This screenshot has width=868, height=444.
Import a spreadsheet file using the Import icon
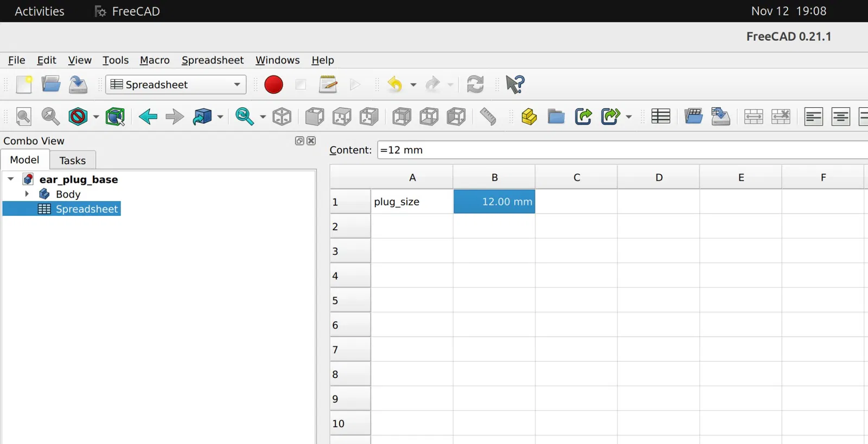[693, 117]
